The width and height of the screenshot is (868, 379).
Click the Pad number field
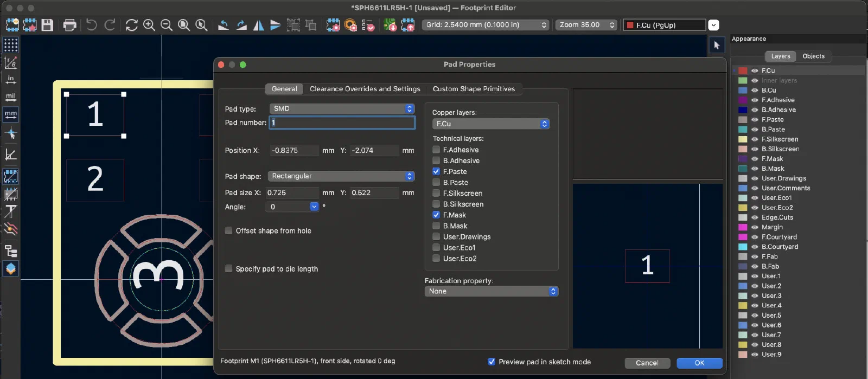(x=342, y=123)
